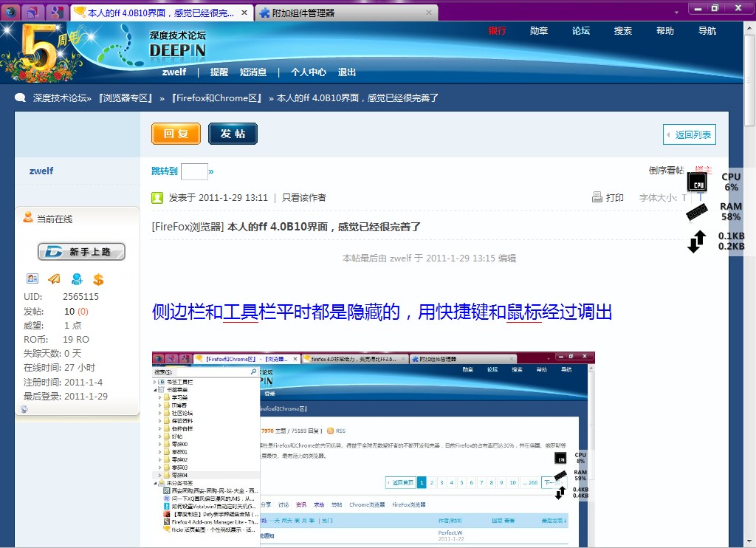This screenshot has height=548, width=756.
Task: Click the profile card icon in sidebar
Action: click(x=32, y=278)
